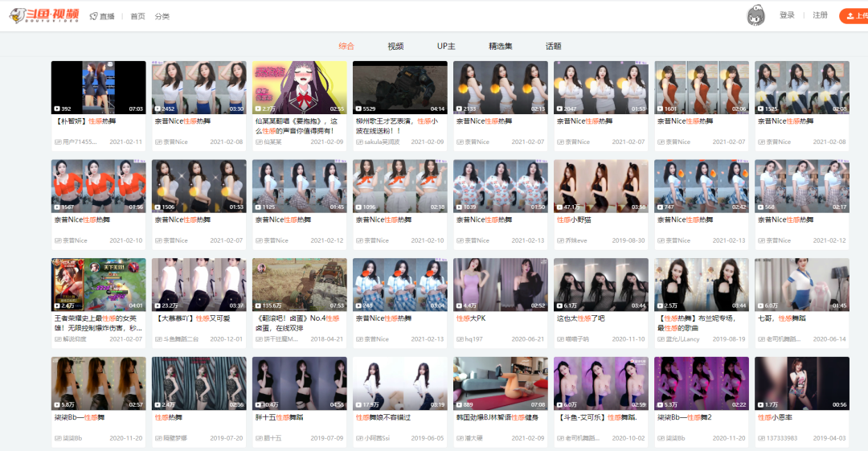868x451 pixels.
Task: Click the Douyu Video logo
Action: (45, 15)
